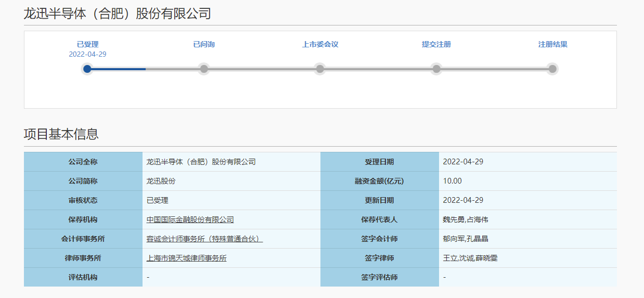Select the 注册结果 progress step dot
Viewport: 644px width, 298px height.
552,69
